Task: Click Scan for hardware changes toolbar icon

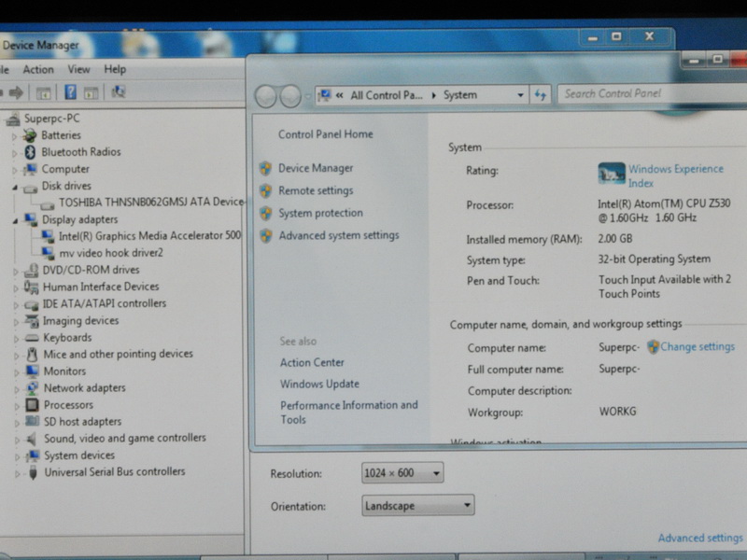Action: coord(119,92)
